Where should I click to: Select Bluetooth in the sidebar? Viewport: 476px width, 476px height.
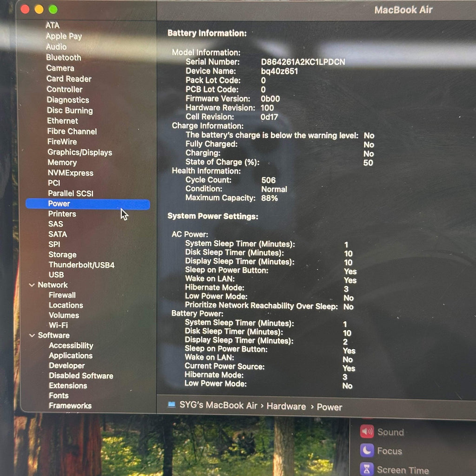pyautogui.click(x=64, y=57)
